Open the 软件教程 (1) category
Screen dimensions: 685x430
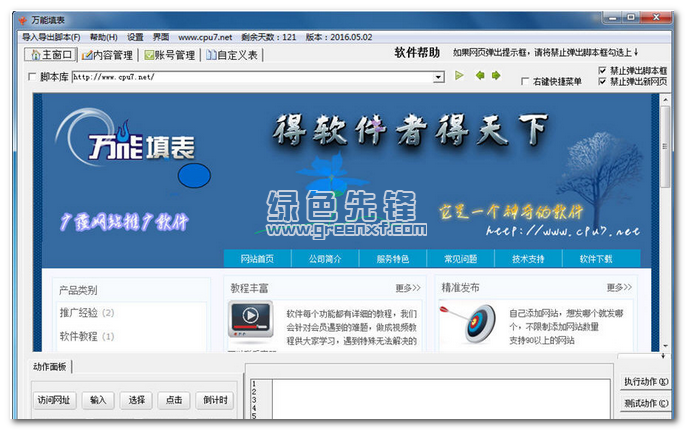pos(86,336)
